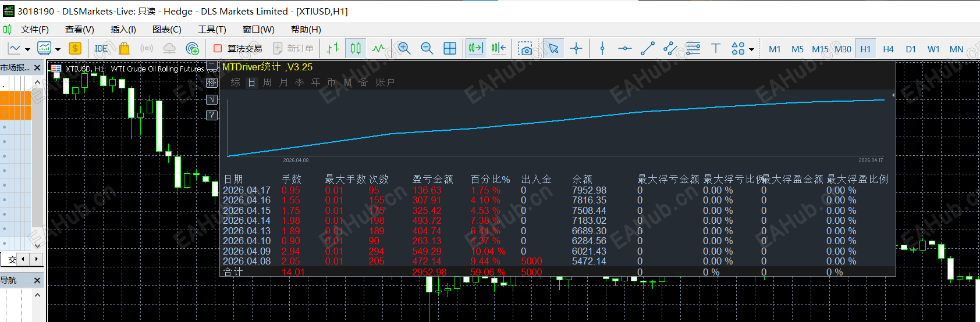Click the 新订单 new order button
The height and width of the screenshot is (322, 980).
point(294,49)
